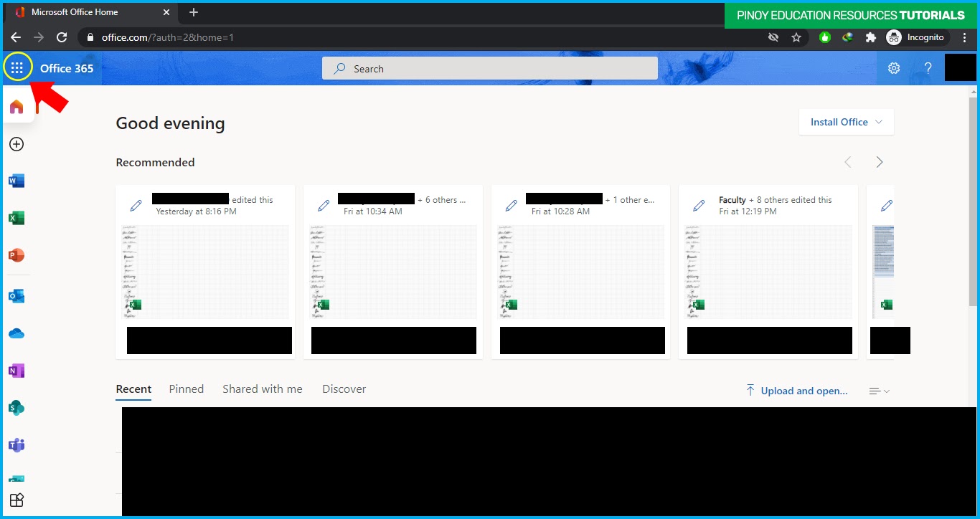Show next recommended documents

click(x=880, y=163)
